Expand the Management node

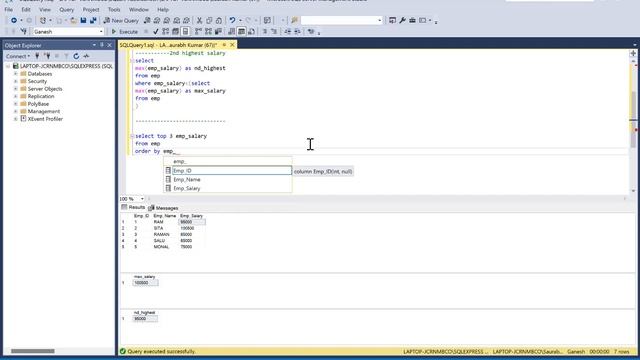(16, 111)
